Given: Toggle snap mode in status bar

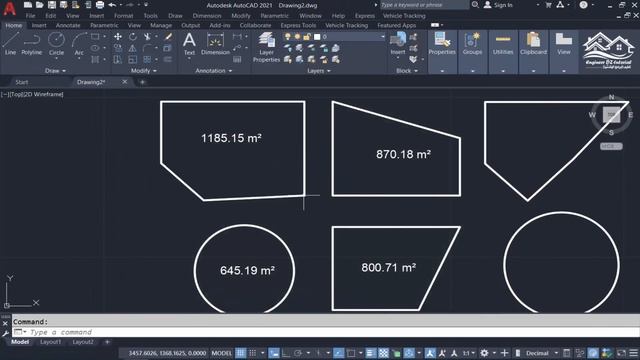Looking at the screenshot, I should pyautogui.click(x=253, y=353).
